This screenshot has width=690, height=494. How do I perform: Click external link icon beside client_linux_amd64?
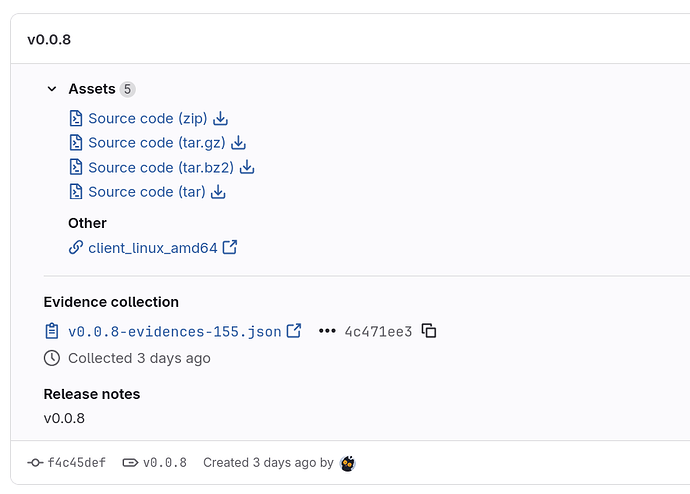pyautogui.click(x=230, y=247)
